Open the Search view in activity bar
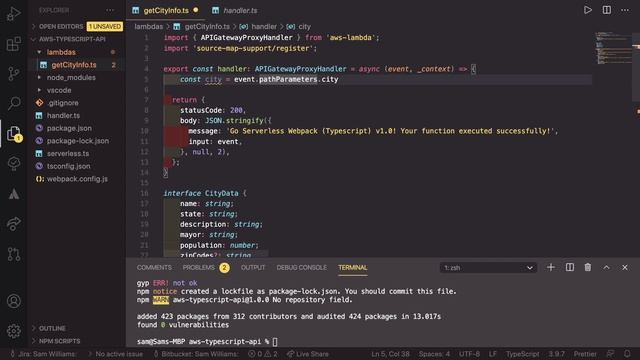Viewport: 640px width, 360px height. tap(13, 103)
